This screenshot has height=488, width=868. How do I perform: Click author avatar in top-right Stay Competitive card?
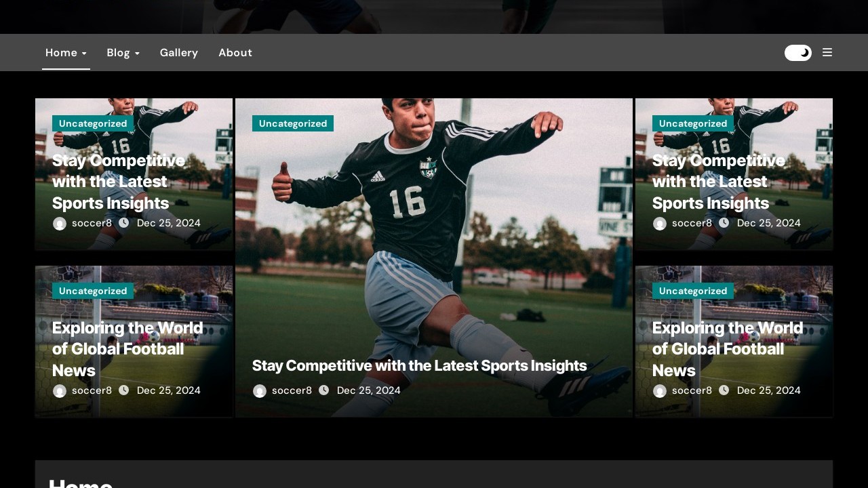660,224
